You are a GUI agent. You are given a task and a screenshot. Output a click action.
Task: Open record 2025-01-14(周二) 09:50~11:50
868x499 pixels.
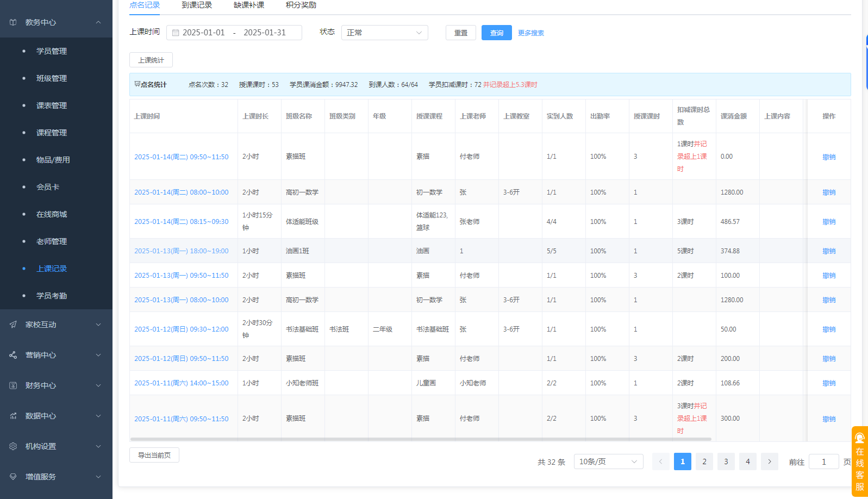(x=182, y=157)
